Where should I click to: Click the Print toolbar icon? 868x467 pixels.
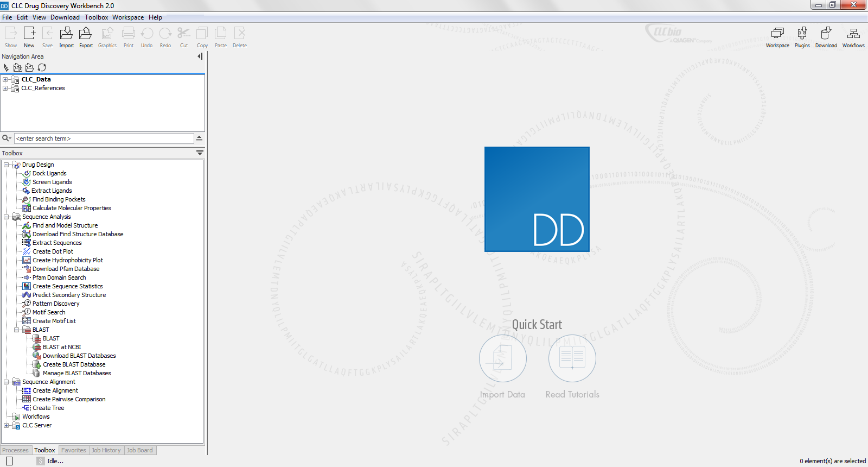[129, 34]
